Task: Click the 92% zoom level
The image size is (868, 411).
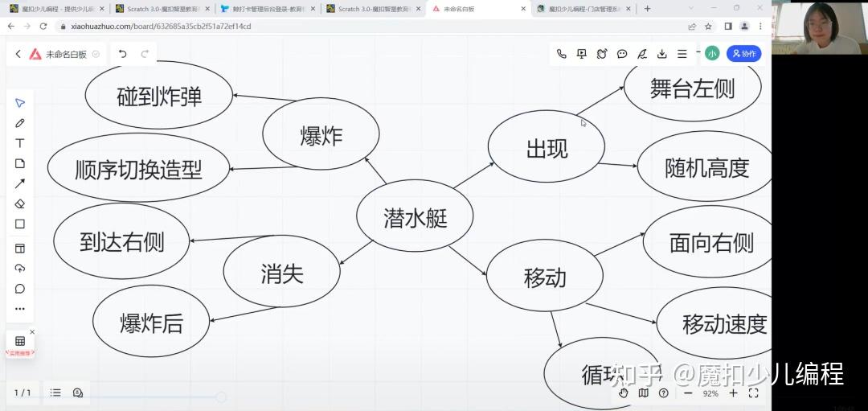Action: click(x=710, y=393)
